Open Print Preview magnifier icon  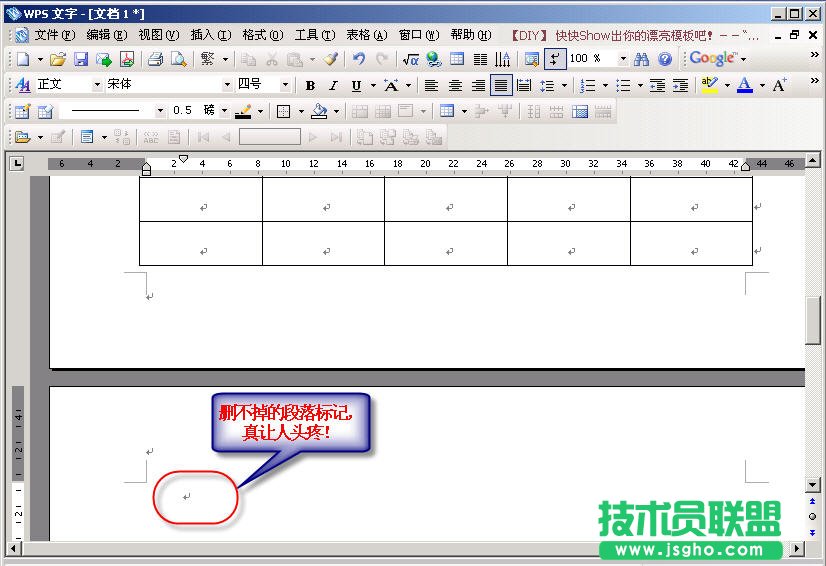(179, 59)
